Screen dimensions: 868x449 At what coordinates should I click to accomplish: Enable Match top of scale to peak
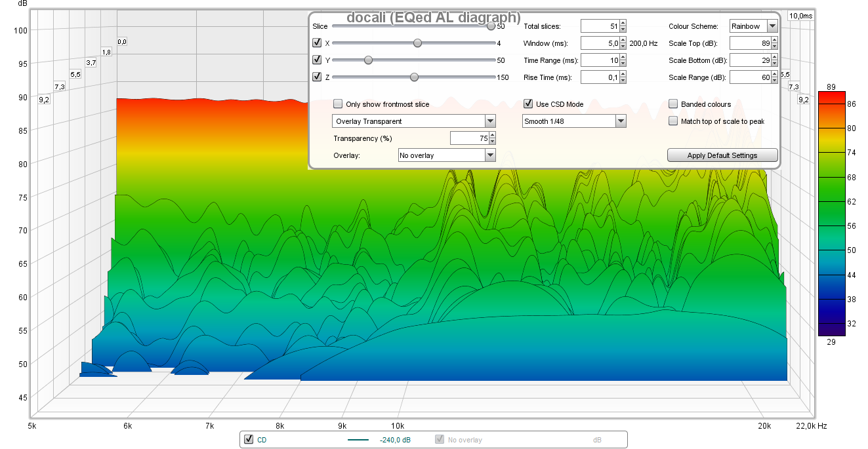[x=673, y=121]
